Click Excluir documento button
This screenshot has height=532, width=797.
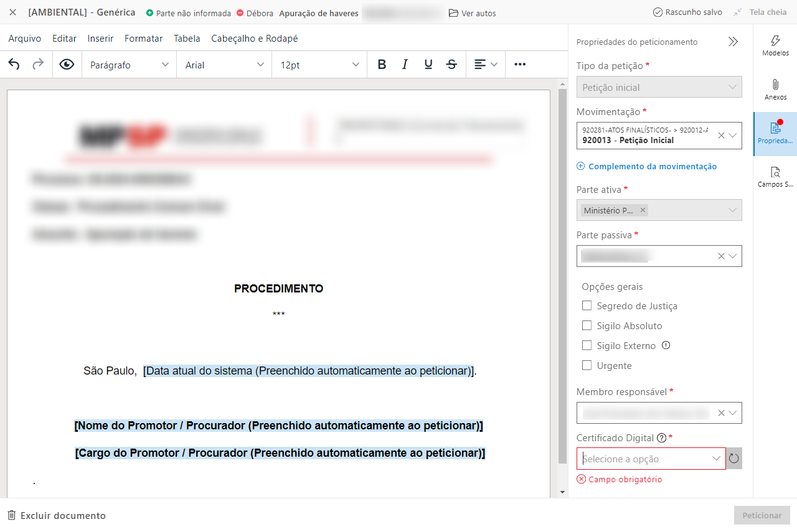coord(57,515)
